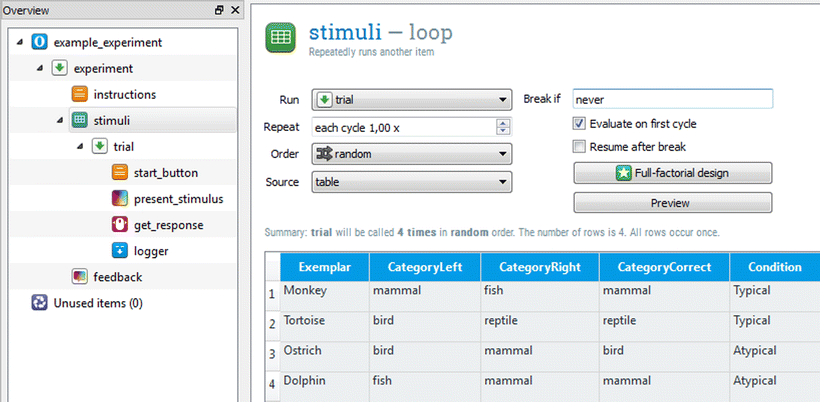Click the logger item icon
The width and height of the screenshot is (820, 402).
(x=120, y=251)
